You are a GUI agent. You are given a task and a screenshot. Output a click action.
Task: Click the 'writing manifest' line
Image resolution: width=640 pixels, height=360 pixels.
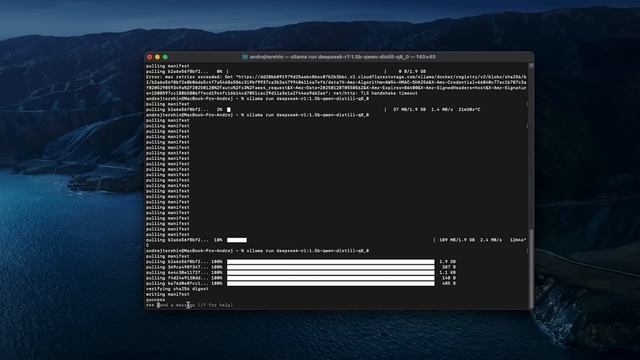click(168, 294)
